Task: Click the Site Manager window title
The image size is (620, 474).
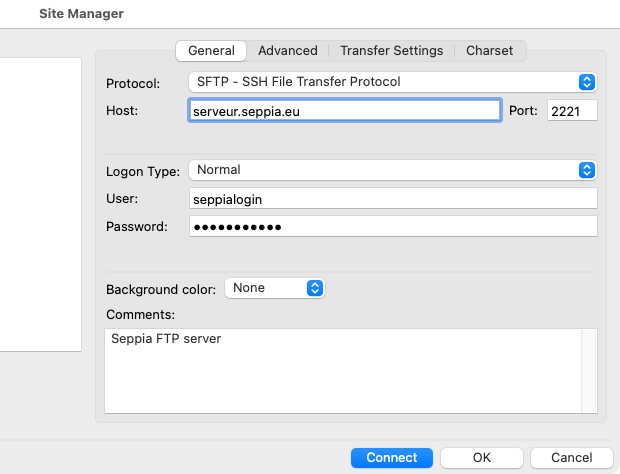Action: 81,14
